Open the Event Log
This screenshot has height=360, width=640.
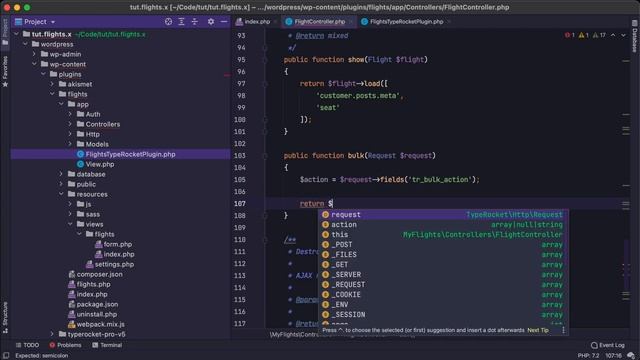click(608, 345)
